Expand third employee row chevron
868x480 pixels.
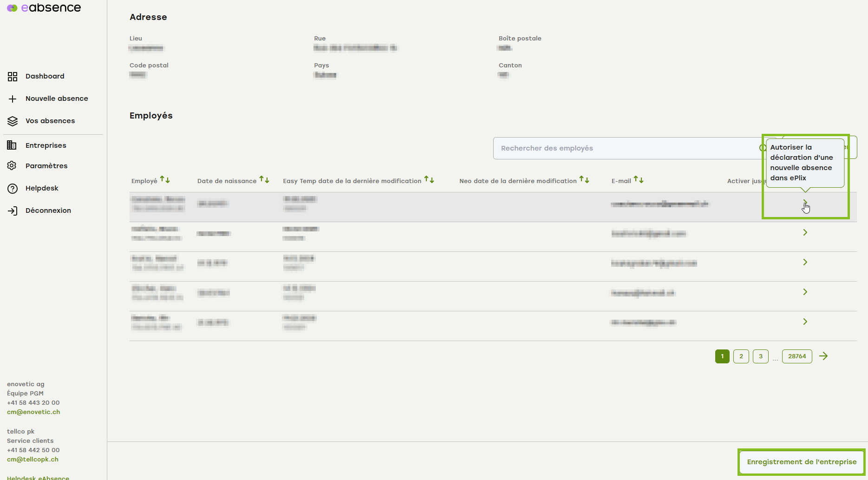coord(805,262)
